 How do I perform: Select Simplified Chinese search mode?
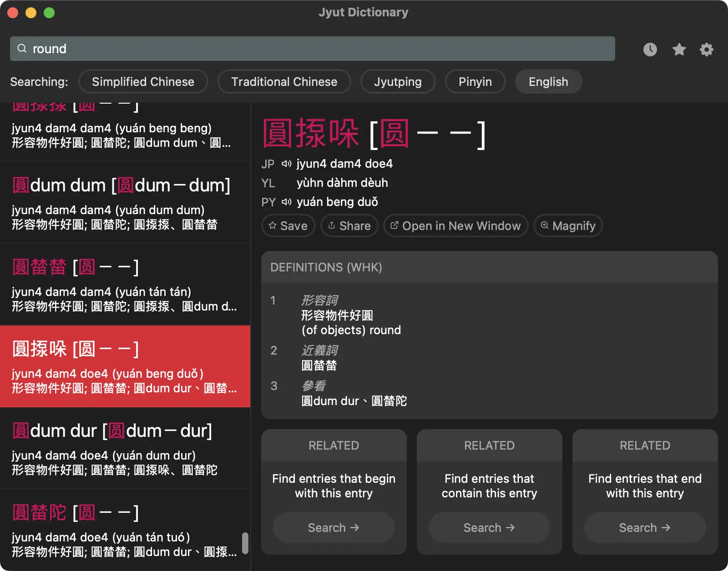pos(143,82)
